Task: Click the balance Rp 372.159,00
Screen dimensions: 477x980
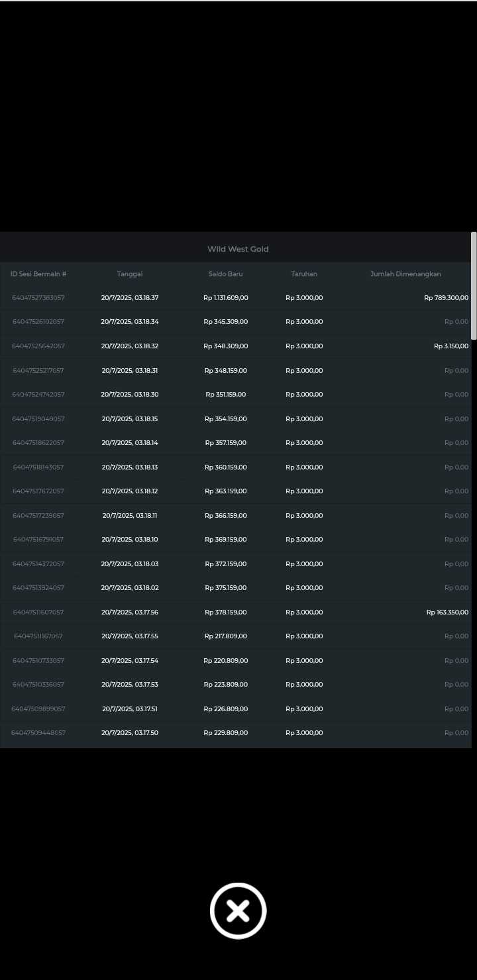Action: coord(226,564)
